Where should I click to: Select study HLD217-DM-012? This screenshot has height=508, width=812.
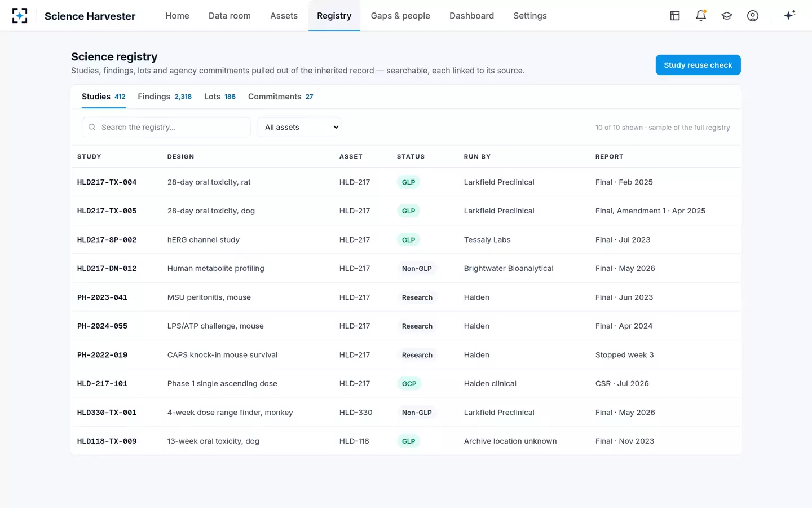point(107,269)
